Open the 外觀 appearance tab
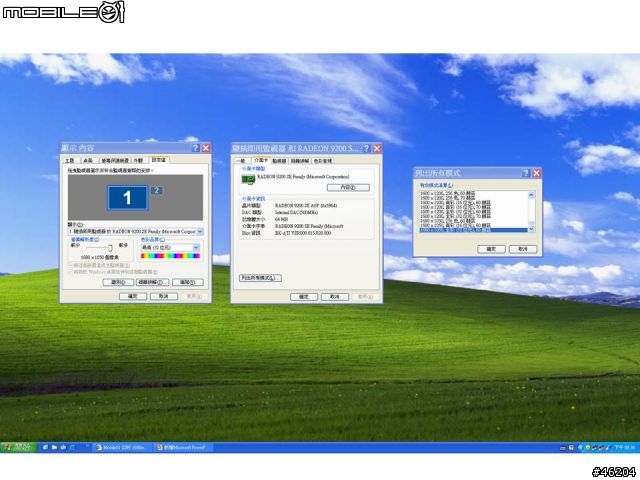 139,160
